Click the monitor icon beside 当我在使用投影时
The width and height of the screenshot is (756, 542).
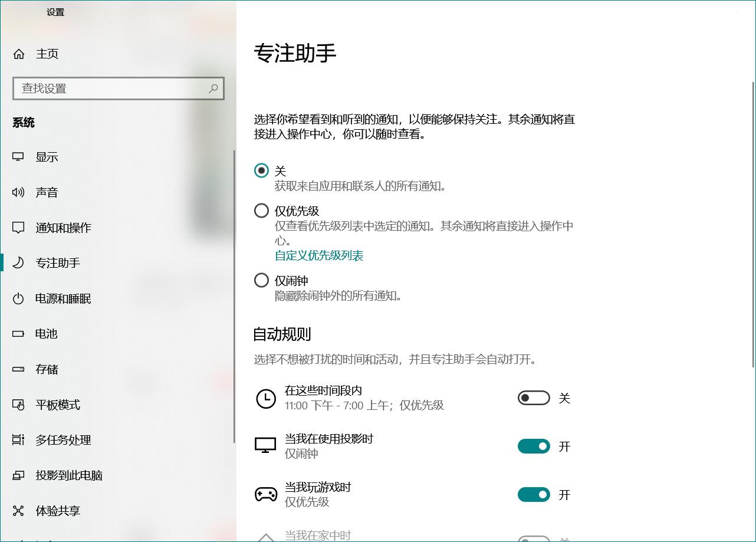(x=265, y=446)
